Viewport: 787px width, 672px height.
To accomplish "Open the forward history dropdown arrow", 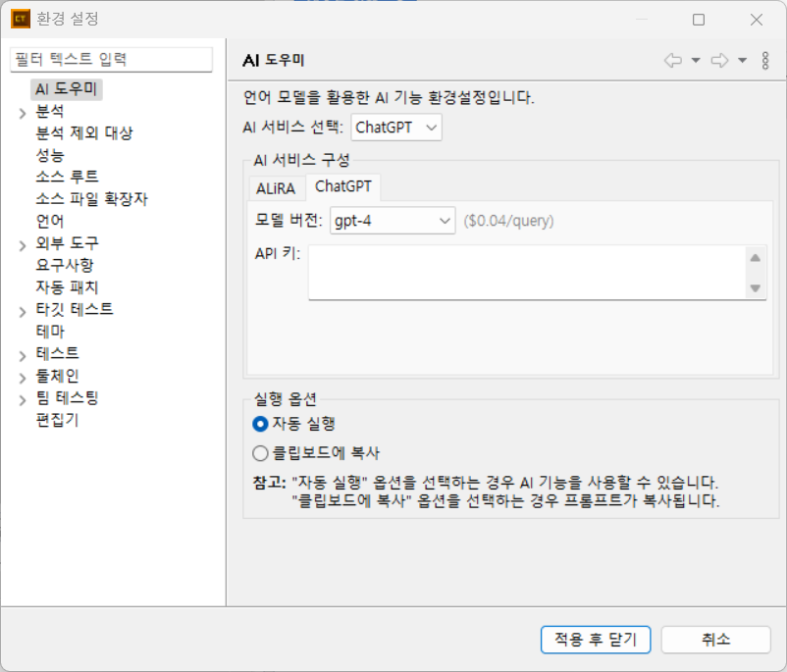I will coord(742,60).
